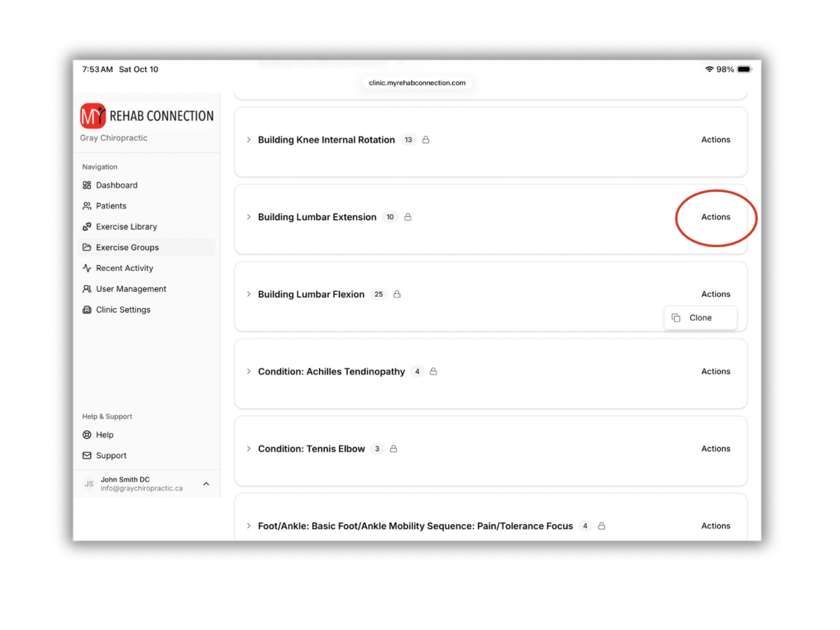This screenshot has height=630, width=840.
Task: Click the 3 count badge on Tennis Elbow
Action: pos(377,449)
